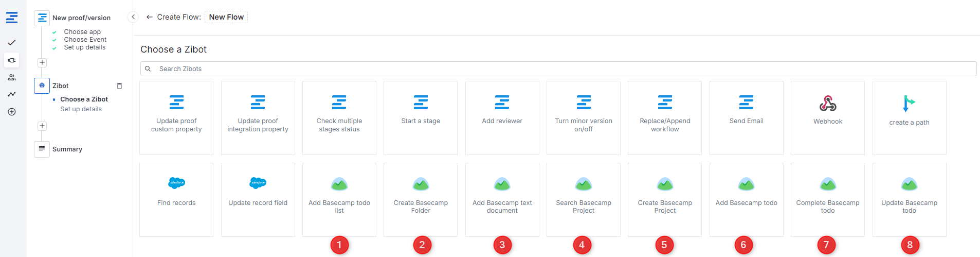980x257 pixels.
Task: Add a step below New proof/version
Action: point(42,63)
